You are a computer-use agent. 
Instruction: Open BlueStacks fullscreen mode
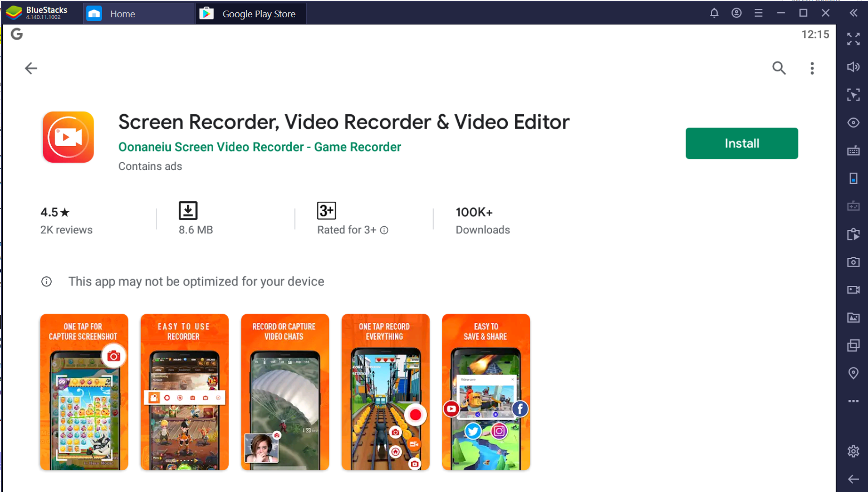853,39
